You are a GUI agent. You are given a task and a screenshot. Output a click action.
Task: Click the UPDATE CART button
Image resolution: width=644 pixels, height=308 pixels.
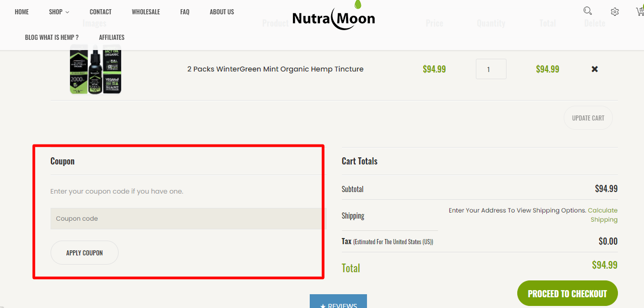click(588, 118)
